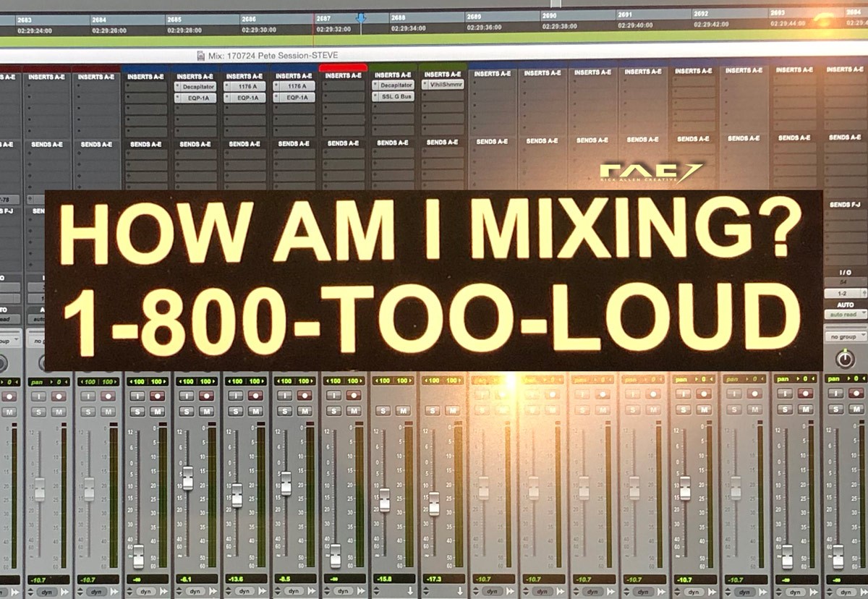Solo the strip showing -6.1 volume
Viewport: 868px width, 599px height.
point(187,411)
